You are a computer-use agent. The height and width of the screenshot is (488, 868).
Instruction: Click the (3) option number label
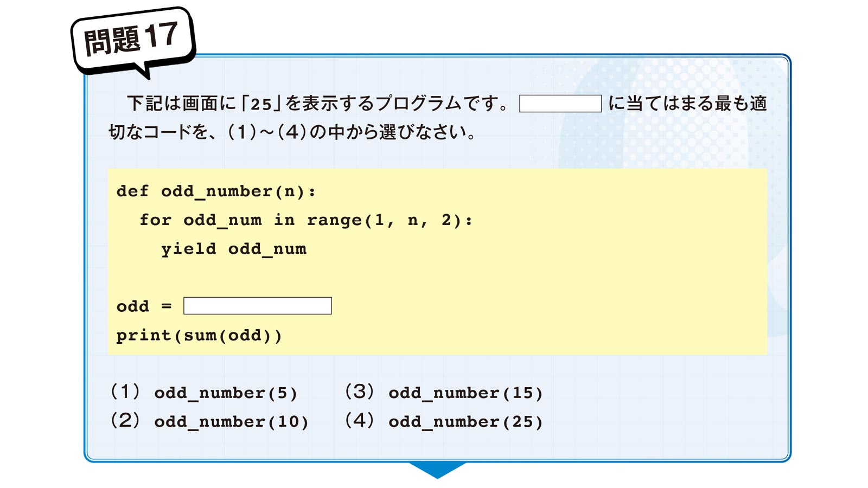coord(360,391)
